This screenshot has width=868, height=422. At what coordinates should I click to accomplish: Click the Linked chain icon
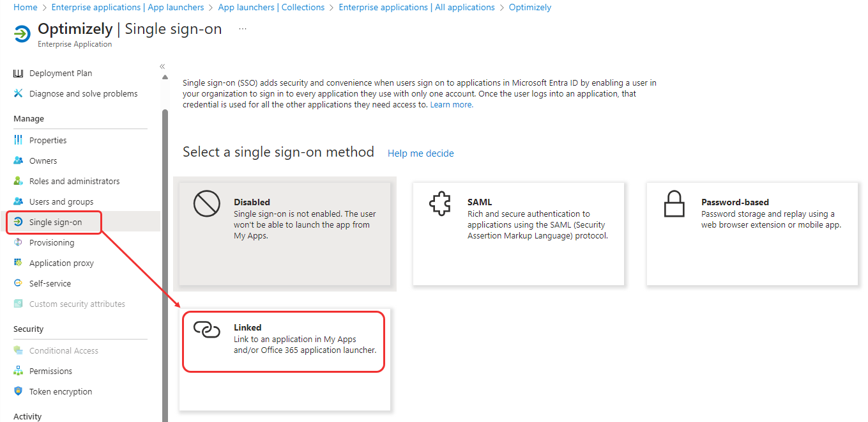coord(206,330)
